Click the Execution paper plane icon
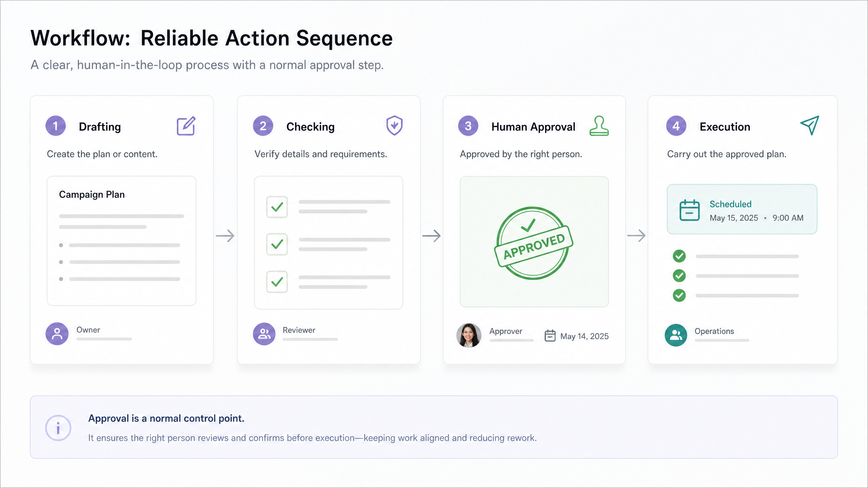The height and width of the screenshot is (488, 868). point(810,125)
